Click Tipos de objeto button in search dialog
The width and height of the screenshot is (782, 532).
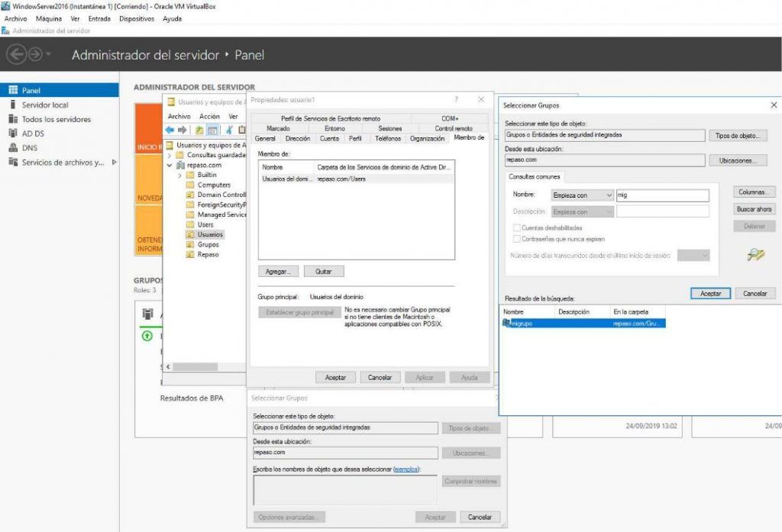738,136
